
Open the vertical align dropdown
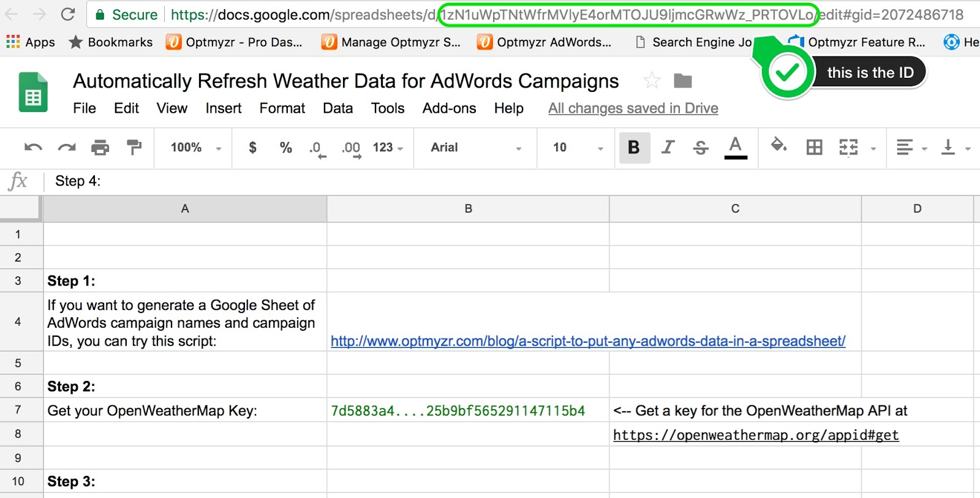click(x=956, y=148)
